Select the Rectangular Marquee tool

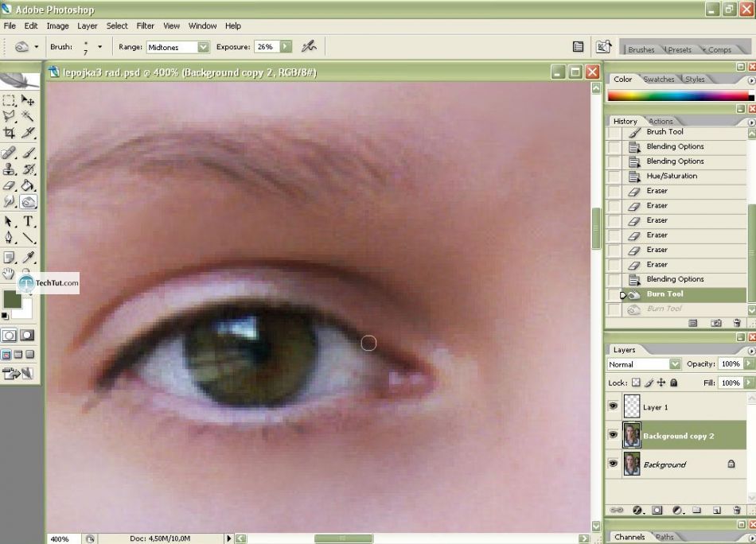(x=10, y=100)
